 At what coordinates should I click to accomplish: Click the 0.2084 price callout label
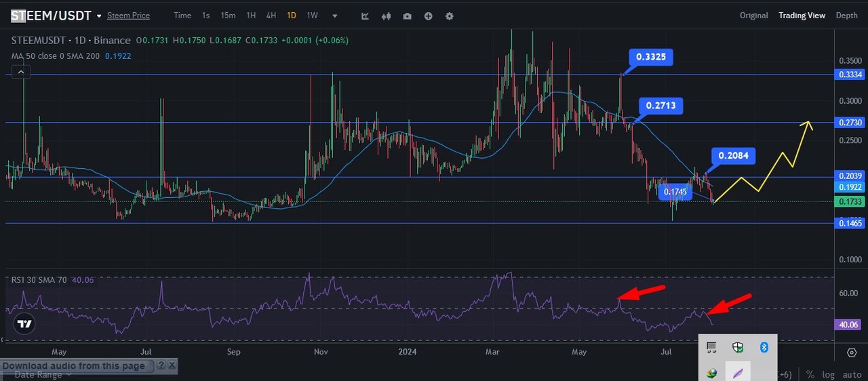pos(733,157)
